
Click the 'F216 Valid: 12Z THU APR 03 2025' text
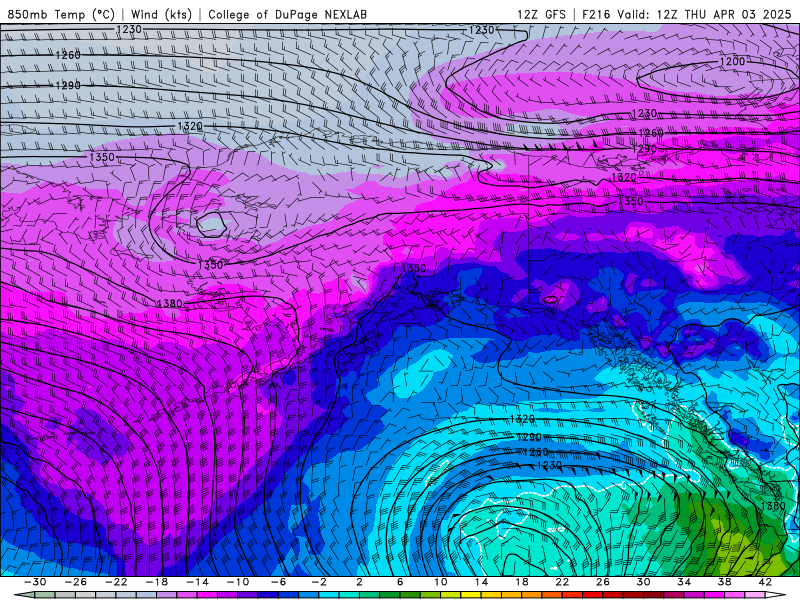point(686,14)
